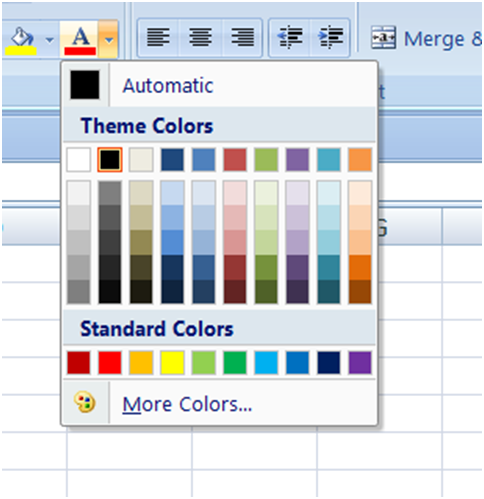Choose darkest green shade in green column
Image resolution: width=484 pixels, height=499 pixels.
pos(266,292)
